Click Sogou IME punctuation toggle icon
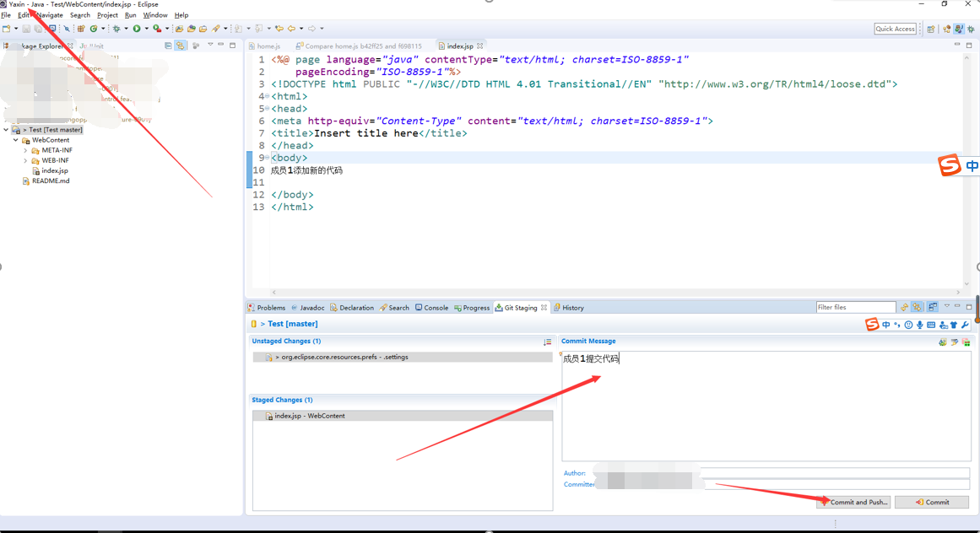Screen dimensions: 980x533 coord(897,325)
